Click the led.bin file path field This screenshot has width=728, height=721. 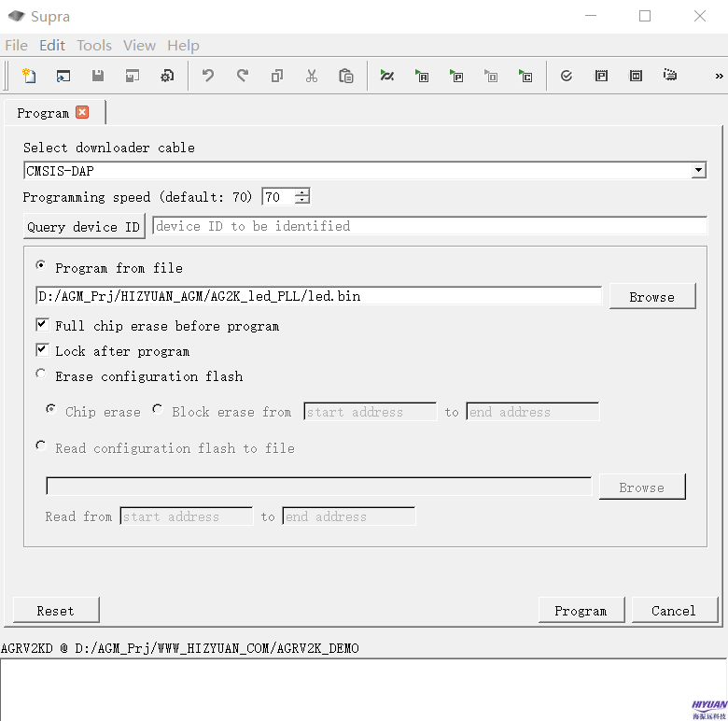[318, 296]
